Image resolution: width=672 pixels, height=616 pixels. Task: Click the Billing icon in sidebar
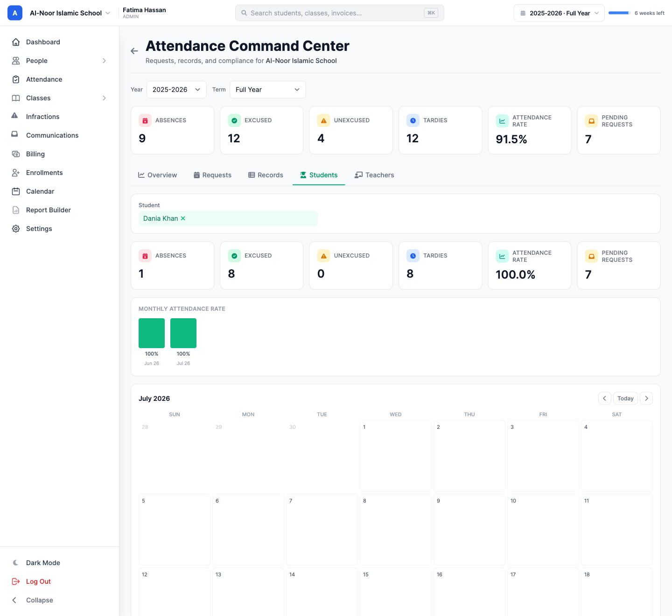(x=16, y=154)
